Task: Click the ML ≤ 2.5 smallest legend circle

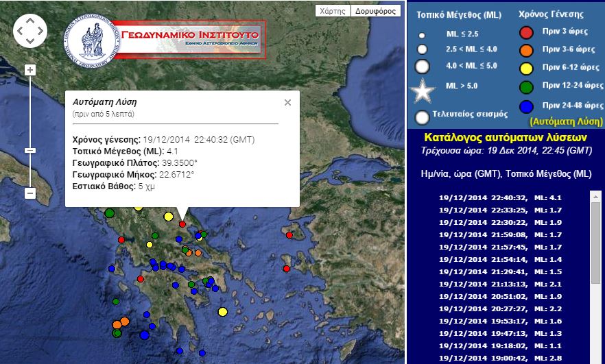Action: click(422, 36)
